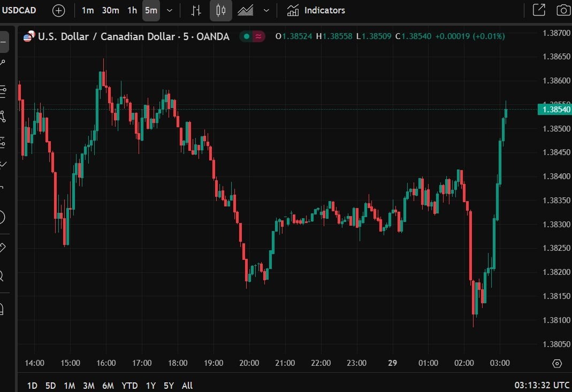
Task: Set the date range to 5Y
Action: pyautogui.click(x=169, y=386)
